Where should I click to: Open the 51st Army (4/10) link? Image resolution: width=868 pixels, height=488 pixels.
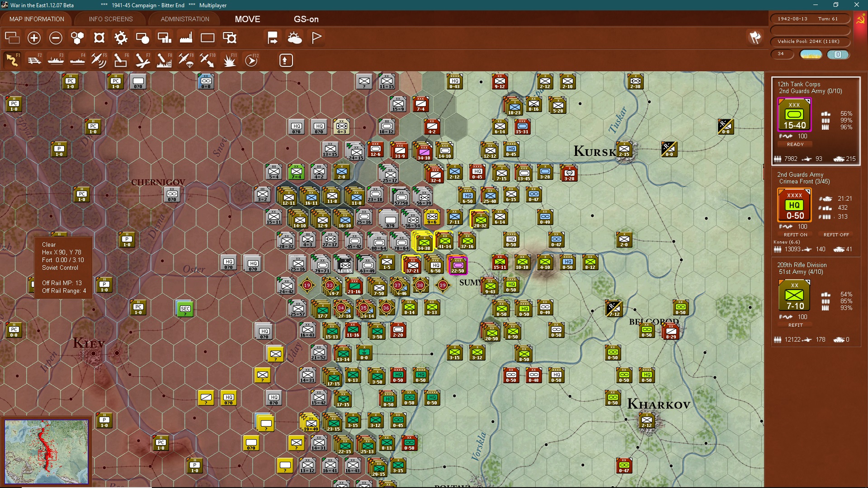[x=801, y=272]
